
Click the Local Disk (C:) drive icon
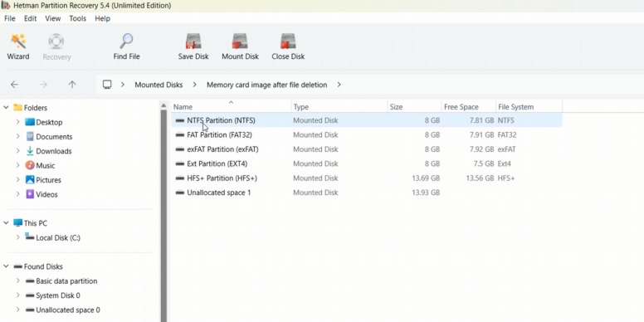[30, 237]
